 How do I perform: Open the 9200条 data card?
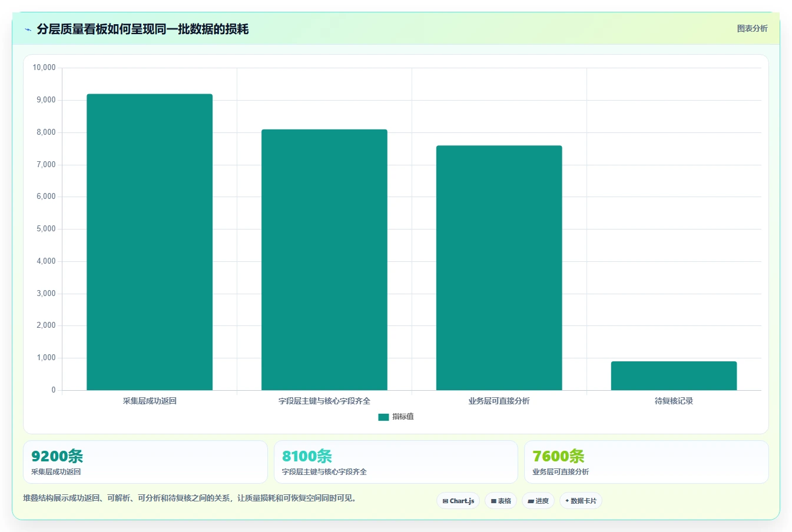(145, 462)
